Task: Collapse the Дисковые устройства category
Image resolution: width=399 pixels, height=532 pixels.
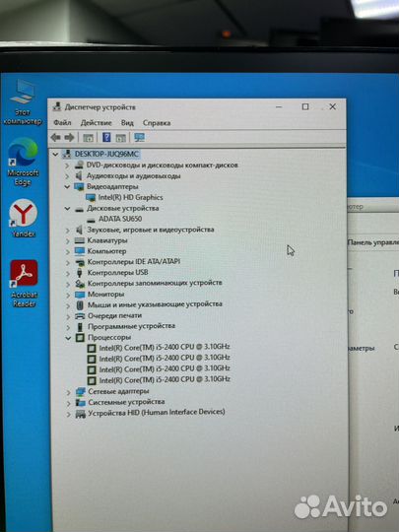Action: click(67, 209)
